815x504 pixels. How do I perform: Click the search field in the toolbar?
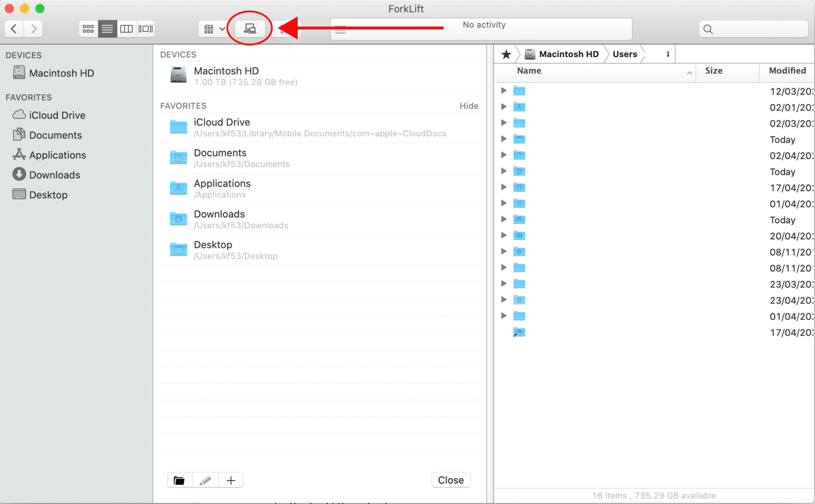click(x=753, y=29)
